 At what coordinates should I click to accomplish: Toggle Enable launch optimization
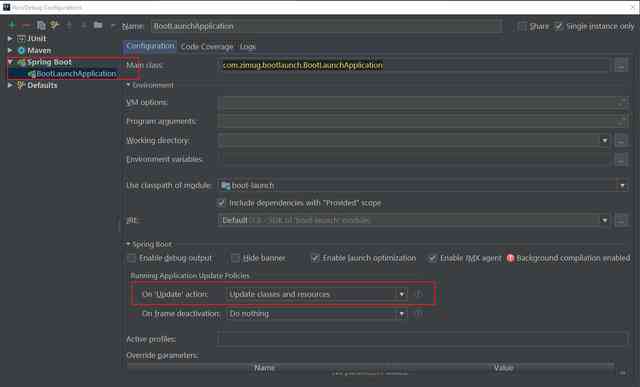click(x=315, y=258)
